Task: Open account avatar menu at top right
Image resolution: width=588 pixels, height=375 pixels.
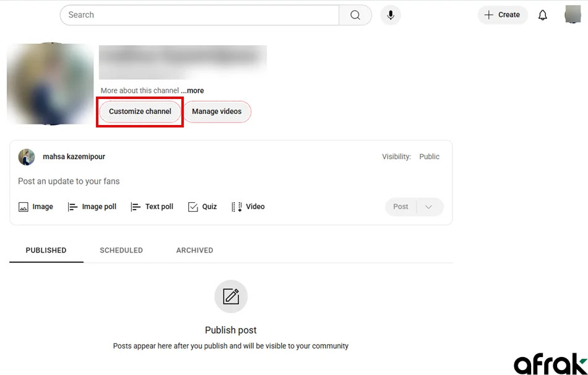Action: click(573, 15)
